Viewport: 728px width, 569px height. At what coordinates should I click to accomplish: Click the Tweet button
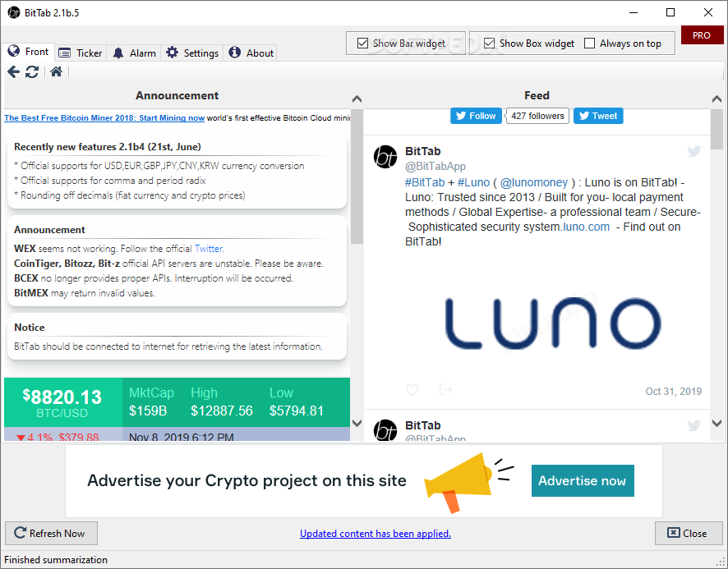tap(598, 116)
